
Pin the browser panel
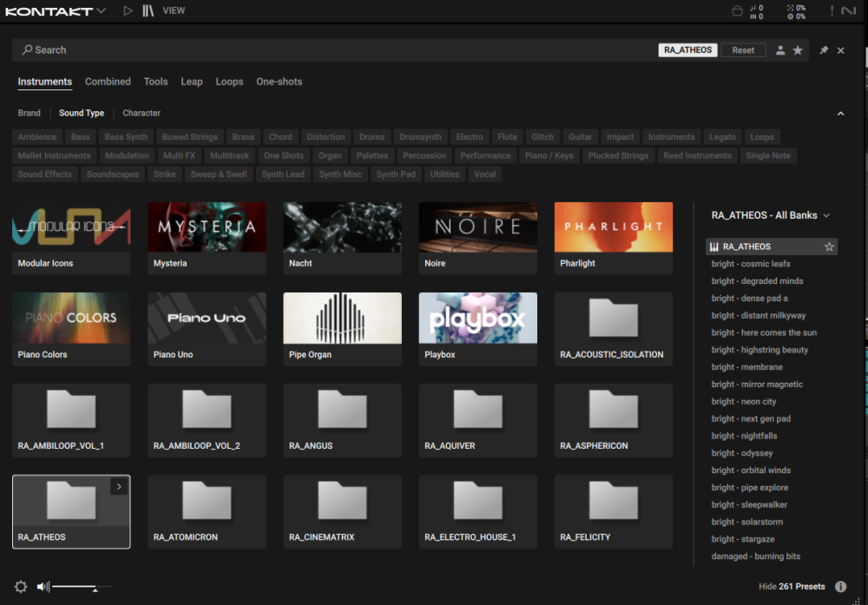(x=824, y=50)
